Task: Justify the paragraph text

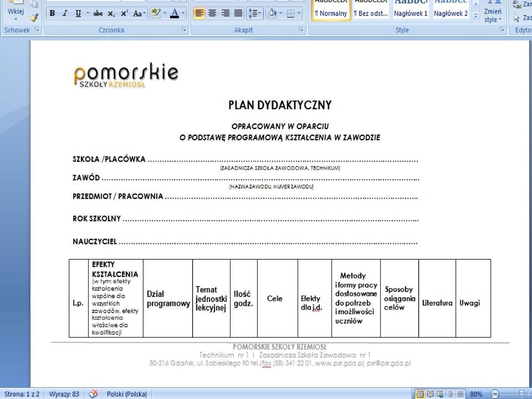Action: [238, 13]
